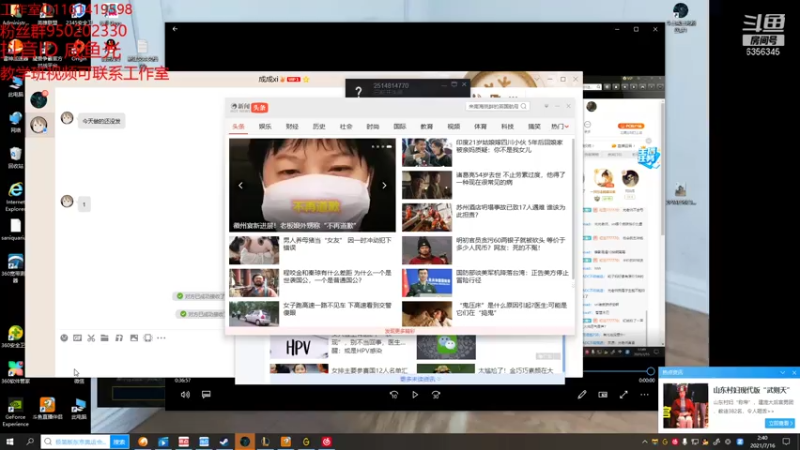Open the folder file-send icon in chat

click(105, 338)
